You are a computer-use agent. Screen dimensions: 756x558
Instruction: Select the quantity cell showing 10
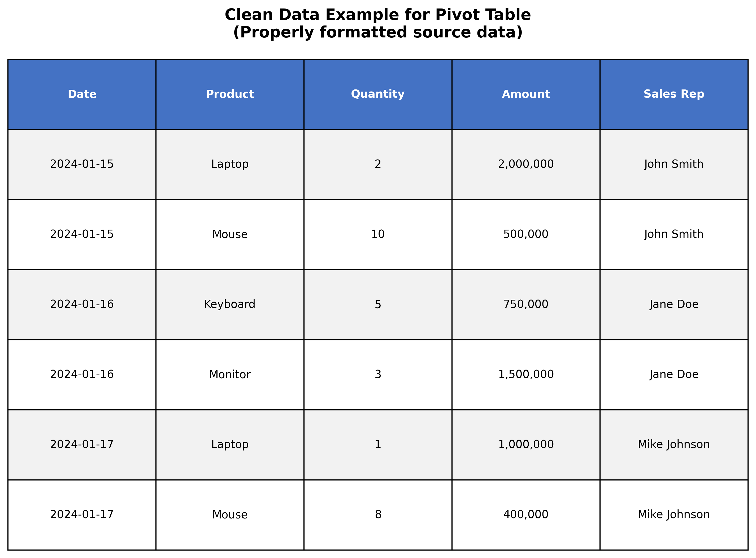[x=378, y=234]
